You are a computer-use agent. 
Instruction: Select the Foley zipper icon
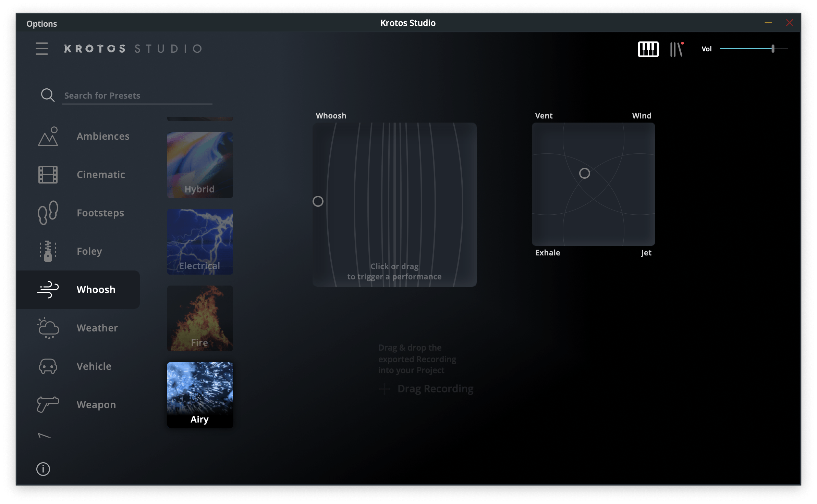[x=48, y=251]
